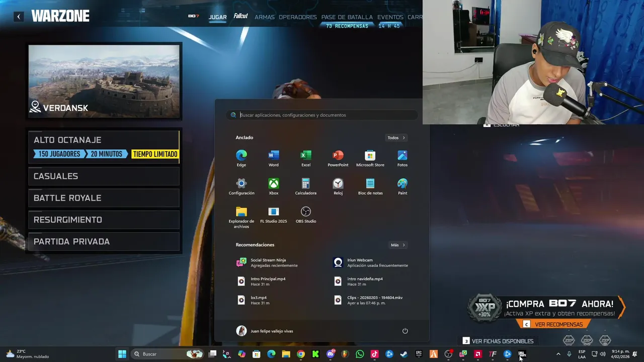This screenshot has height=362, width=644.
Task: Click the Start menu search field
Action: point(322,115)
